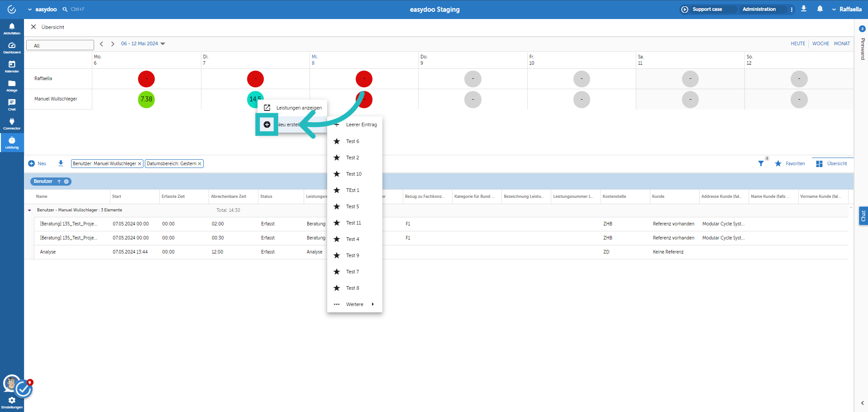Click the header download icon

[x=804, y=9]
